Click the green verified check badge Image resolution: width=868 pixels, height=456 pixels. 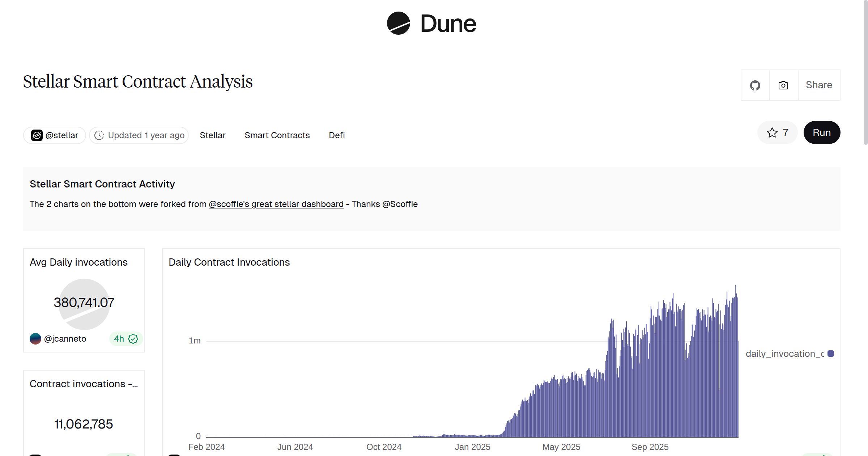(x=133, y=339)
